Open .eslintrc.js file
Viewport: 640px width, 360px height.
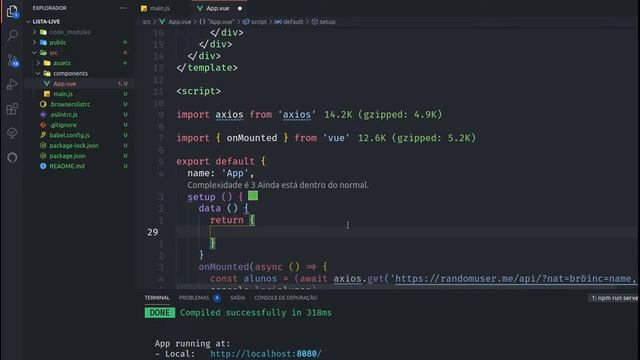click(64, 115)
